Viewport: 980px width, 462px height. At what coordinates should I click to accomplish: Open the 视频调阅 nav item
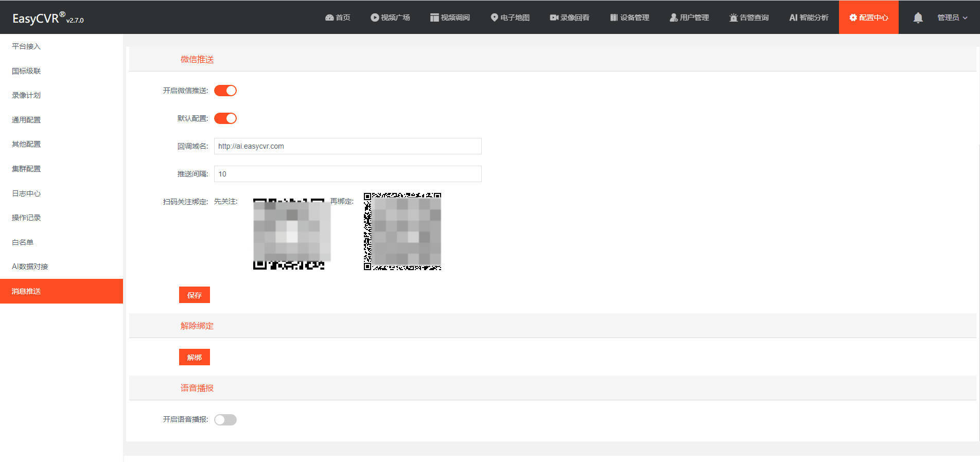click(x=450, y=17)
